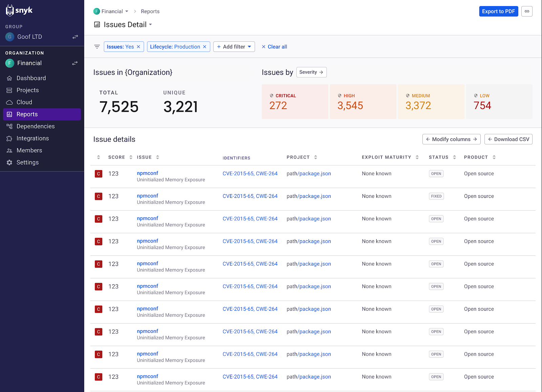542x392 pixels.
Task: Open Cloud from the sidebar
Action: [42, 102]
